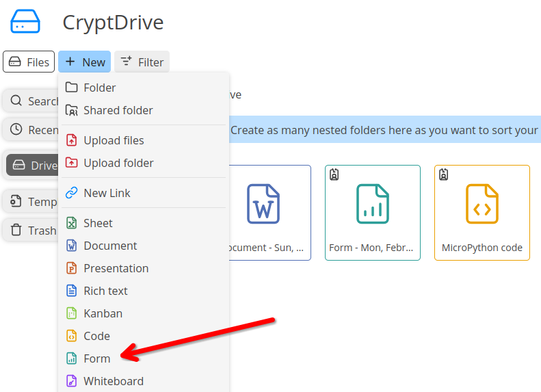Click owner badge on MicroPython code tile
Image resolution: width=541 pixels, height=392 pixels.
(x=443, y=174)
